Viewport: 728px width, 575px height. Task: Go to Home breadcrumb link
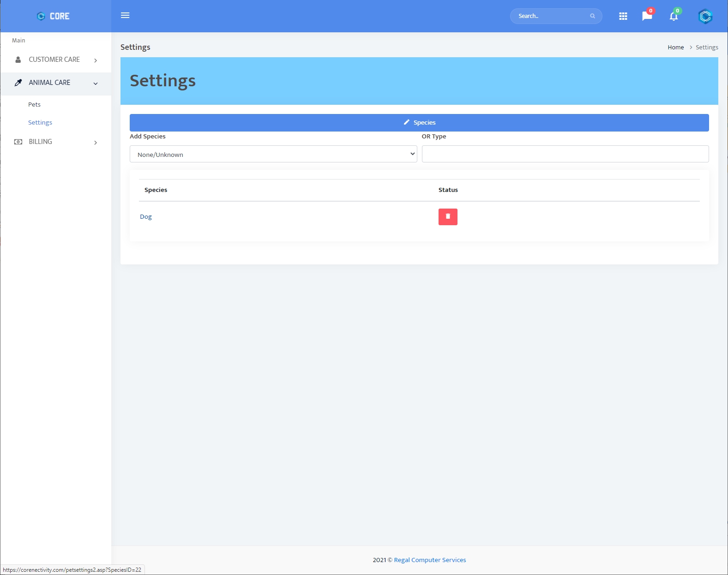click(x=675, y=47)
